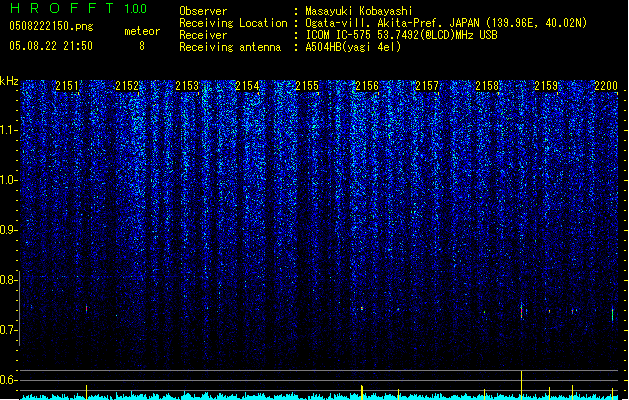The width and height of the screenshot is (629, 400).
Task: Click observer name Masayuki Kobayashi
Action: point(359,11)
